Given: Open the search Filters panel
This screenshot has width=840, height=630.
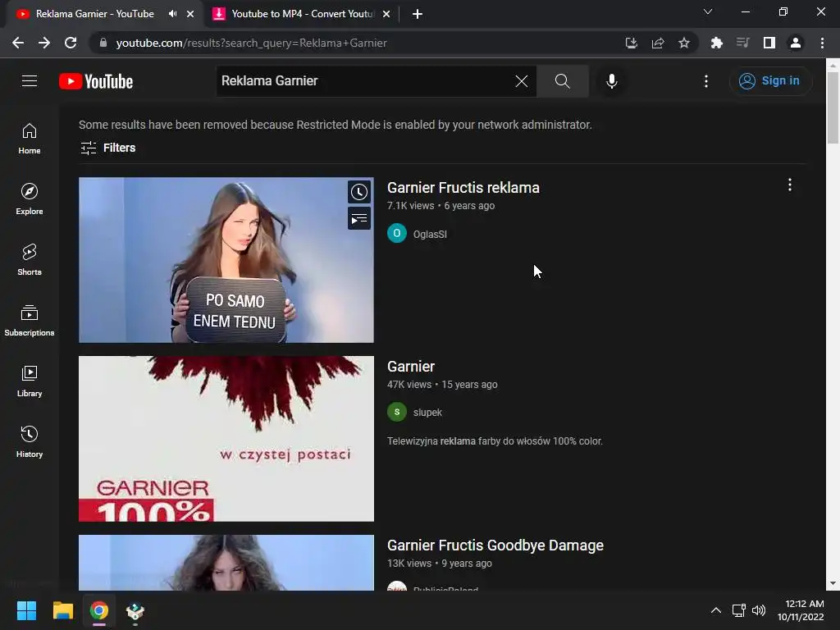Looking at the screenshot, I should click(x=107, y=148).
